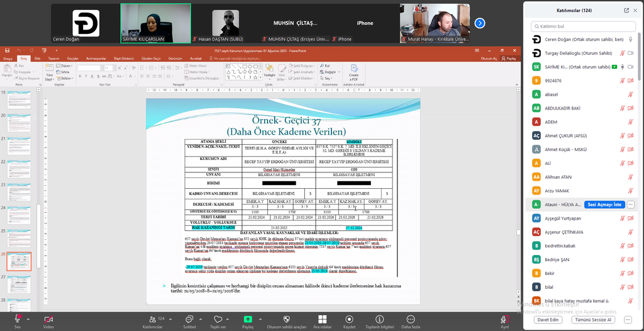
Task: Open Toplantı bilgileri info icon
Action: 379,319
